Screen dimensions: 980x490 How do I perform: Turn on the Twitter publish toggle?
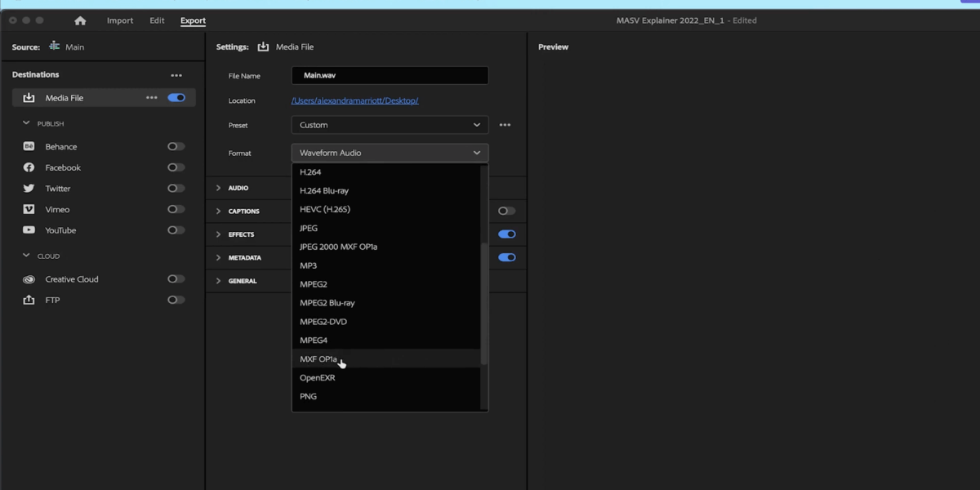(176, 189)
